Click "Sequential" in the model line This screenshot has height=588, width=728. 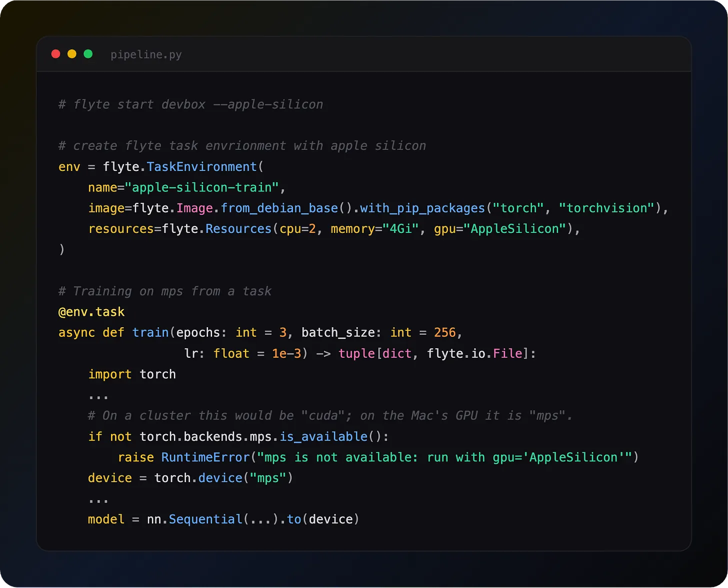click(205, 520)
